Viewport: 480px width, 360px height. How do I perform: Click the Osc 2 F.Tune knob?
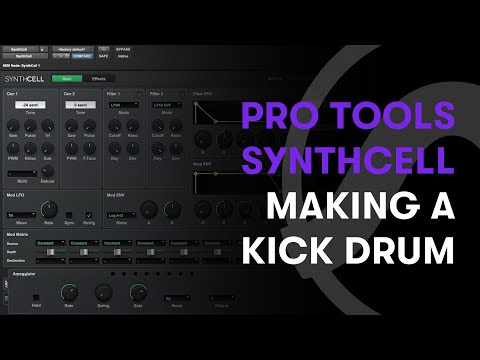[89, 148]
